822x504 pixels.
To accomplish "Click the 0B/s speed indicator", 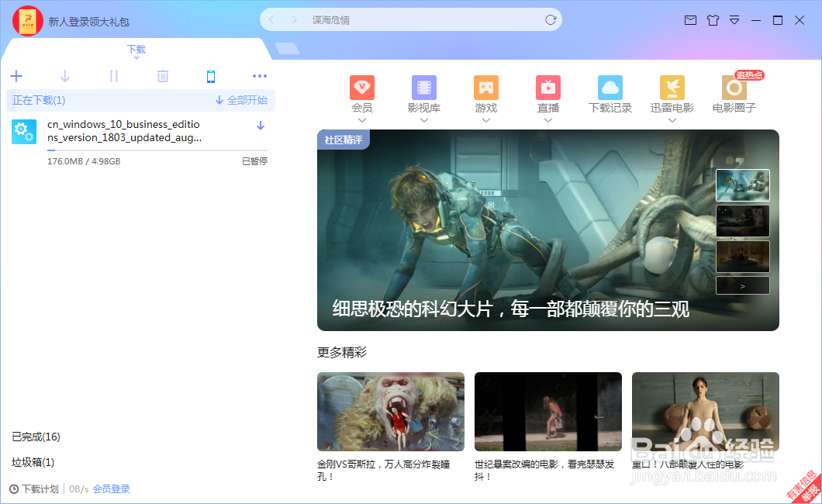I will [78, 489].
